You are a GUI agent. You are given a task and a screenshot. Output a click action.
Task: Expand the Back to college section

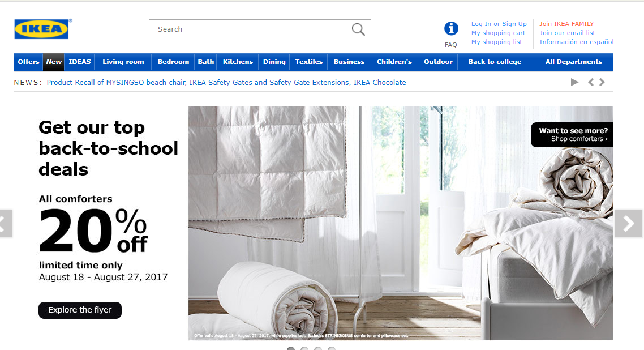point(494,62)
